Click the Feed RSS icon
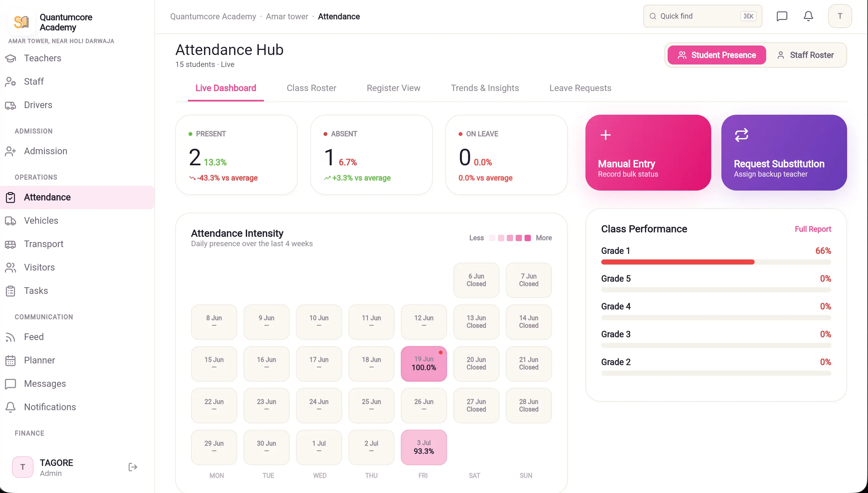Image resolution: width=868 pixels, height=493 pixels. click(10, 337)
